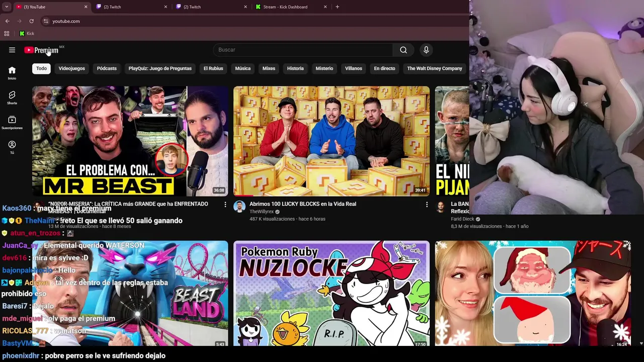Close the YouTube browser tab
Screen dimensions: 644x362
coord(86,7)
